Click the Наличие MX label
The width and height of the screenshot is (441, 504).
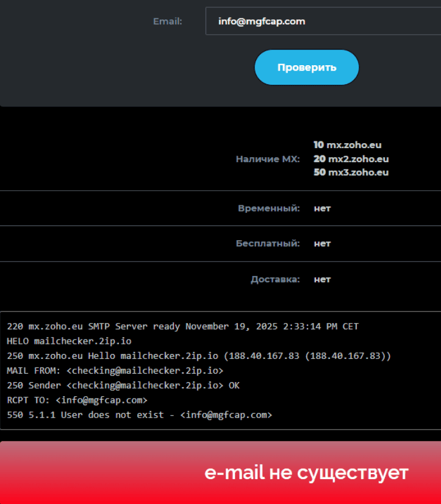(268, 159)
